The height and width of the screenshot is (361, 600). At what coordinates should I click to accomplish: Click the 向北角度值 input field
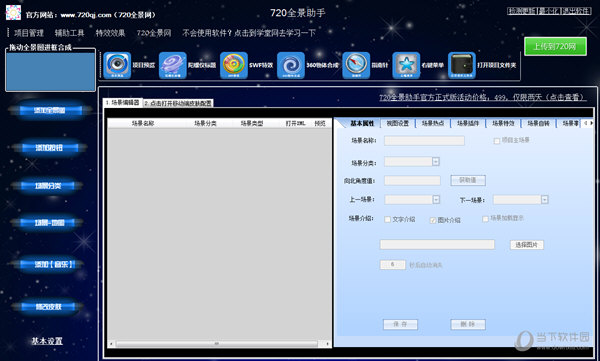pos(412,180)
